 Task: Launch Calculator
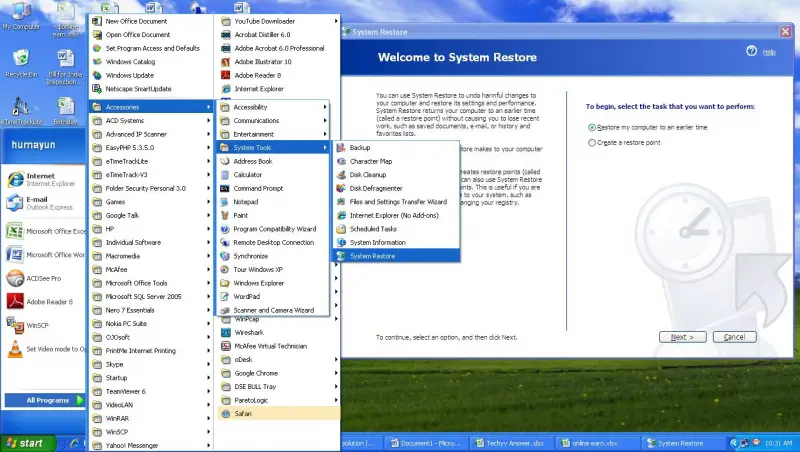[x=273, y=174]
